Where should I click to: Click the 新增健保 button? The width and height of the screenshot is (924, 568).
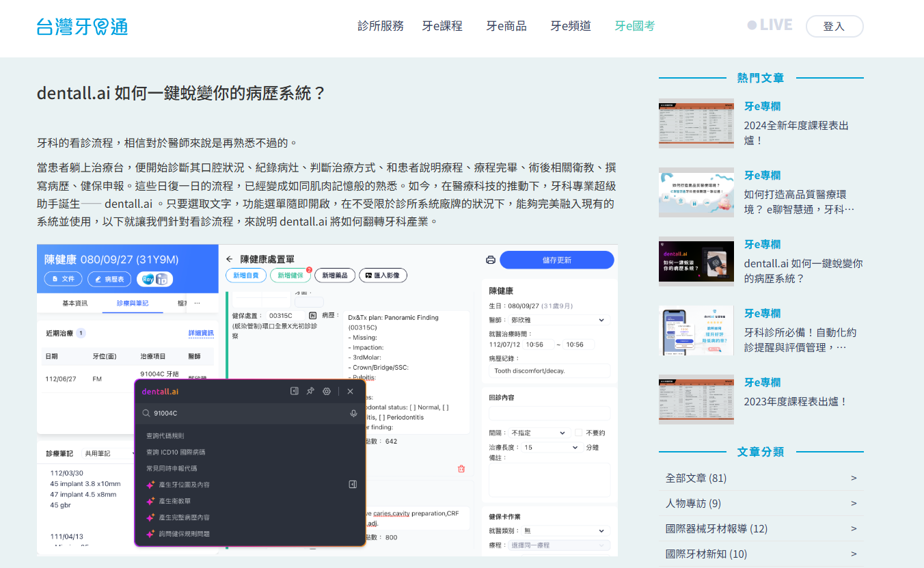tap(290, 275)
